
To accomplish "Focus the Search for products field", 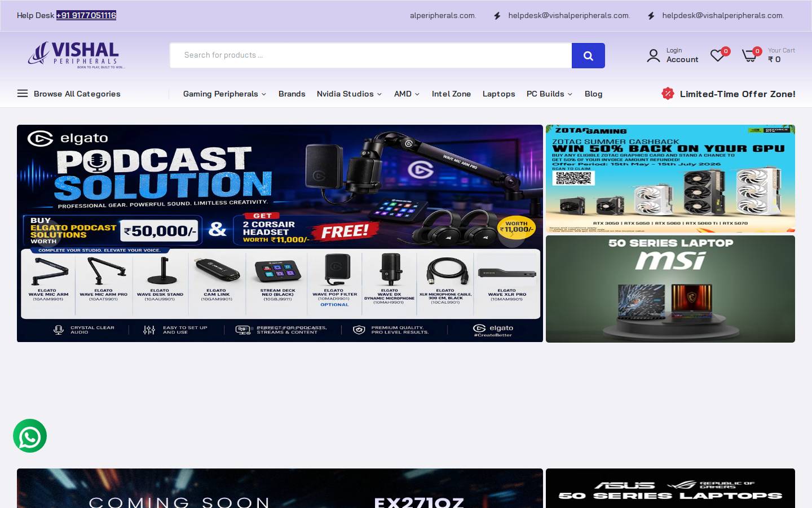I will [371, 55].
